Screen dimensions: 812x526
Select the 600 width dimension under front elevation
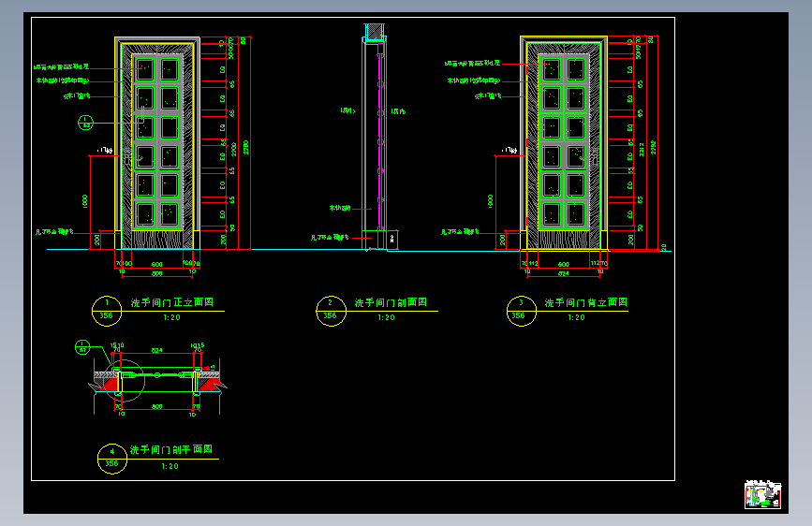click(157, 264)
